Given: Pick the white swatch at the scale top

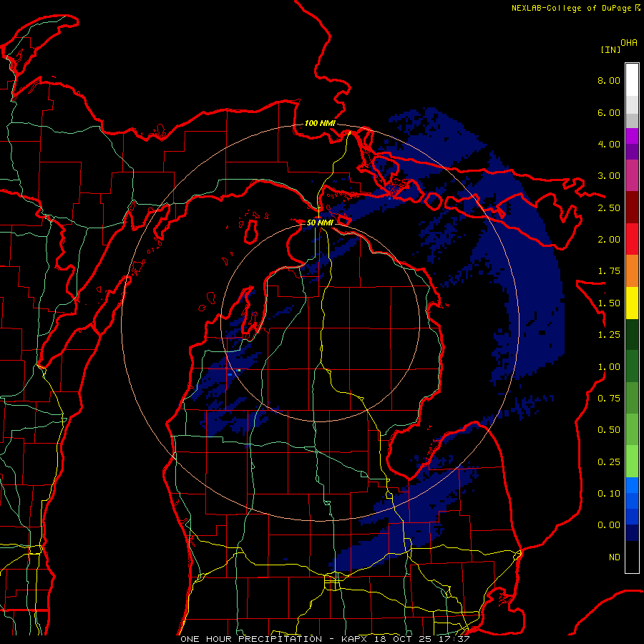Looking at the screenshot, I should click(x=632, y=79).
